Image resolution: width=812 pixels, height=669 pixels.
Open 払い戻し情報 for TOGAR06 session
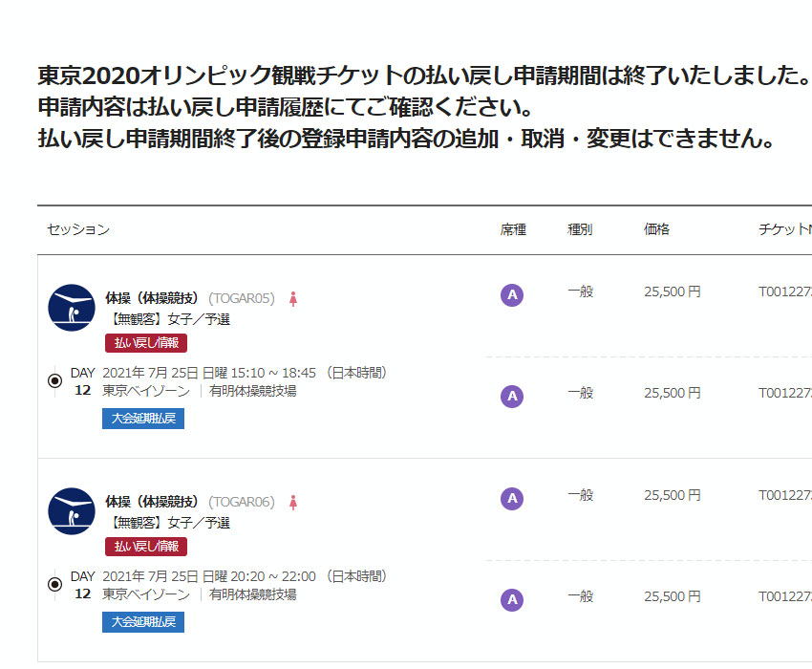click(x=146, y=547)
